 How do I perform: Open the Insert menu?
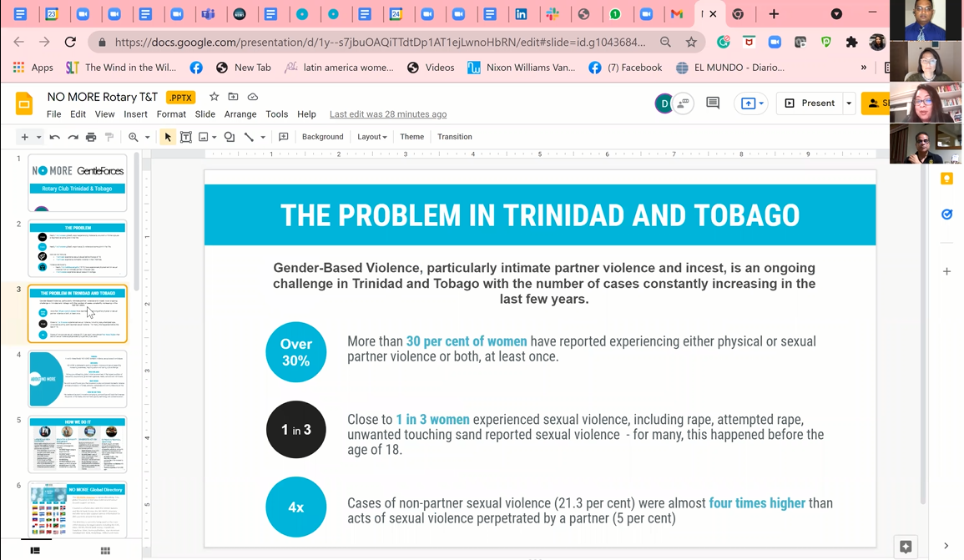click(x=135, y=114)
